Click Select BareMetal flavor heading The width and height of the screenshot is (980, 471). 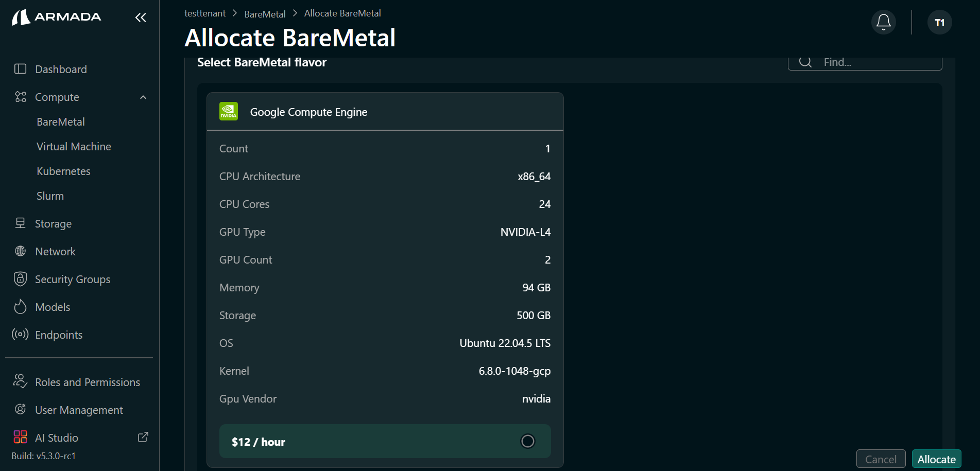(x=262, y=62)
